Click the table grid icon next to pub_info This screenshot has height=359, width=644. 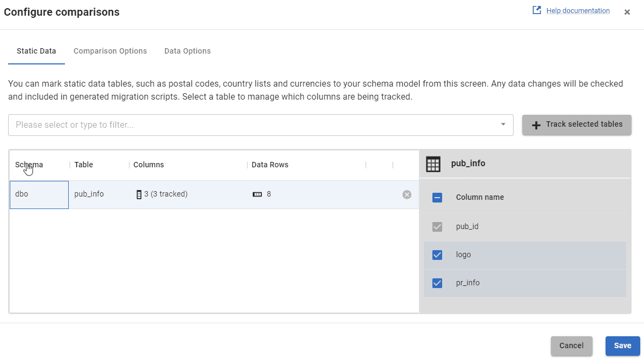tap(433, 164)
